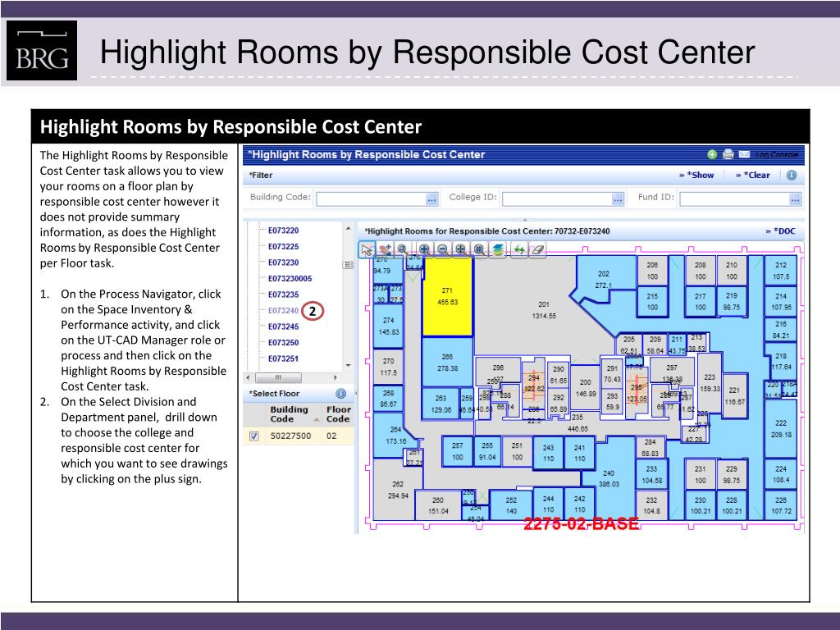Click room 264 on the floor plan
The height and width of the screenshot is (630, 840).
tap(395, 435)
